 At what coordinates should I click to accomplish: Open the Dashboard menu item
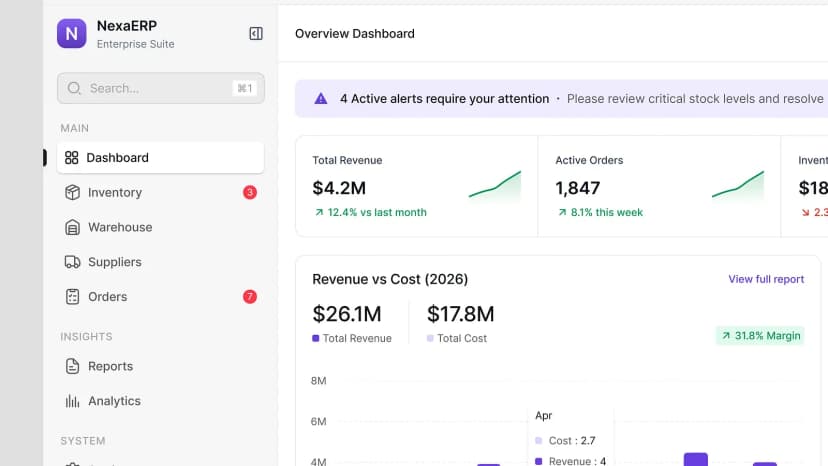coord(161,157)
